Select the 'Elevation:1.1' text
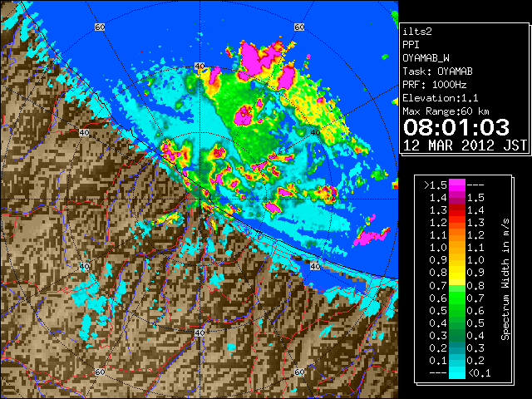This screenshot has height=399, width=532. pyautogui.click(x=440, y=98)
